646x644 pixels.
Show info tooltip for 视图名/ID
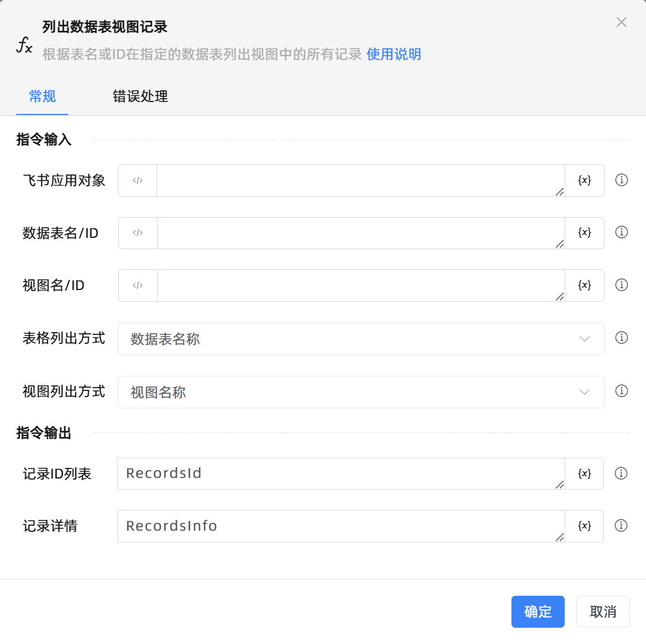point(621,285)
